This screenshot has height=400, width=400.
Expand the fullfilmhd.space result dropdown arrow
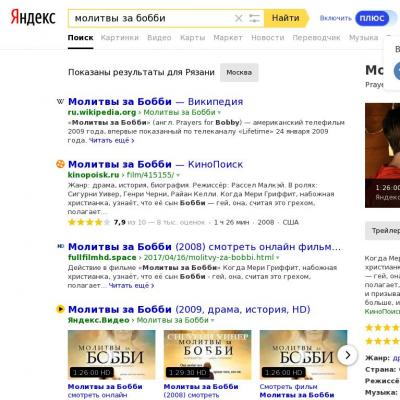coord(278,258)
